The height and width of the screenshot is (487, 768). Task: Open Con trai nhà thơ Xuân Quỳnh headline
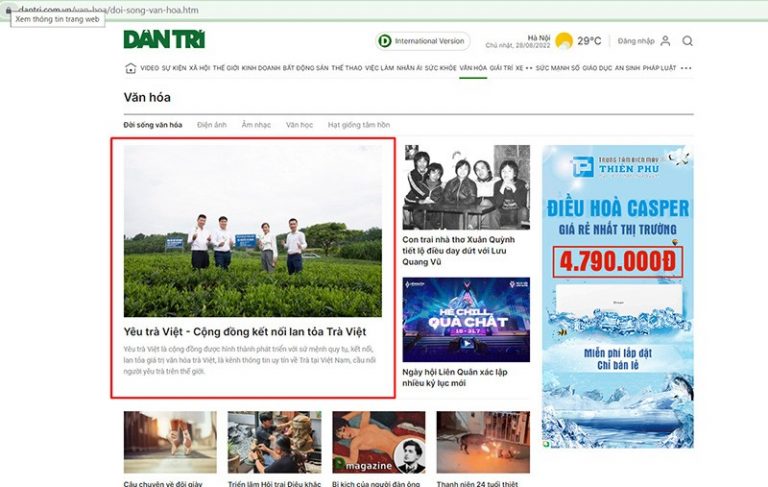(458, 251)
